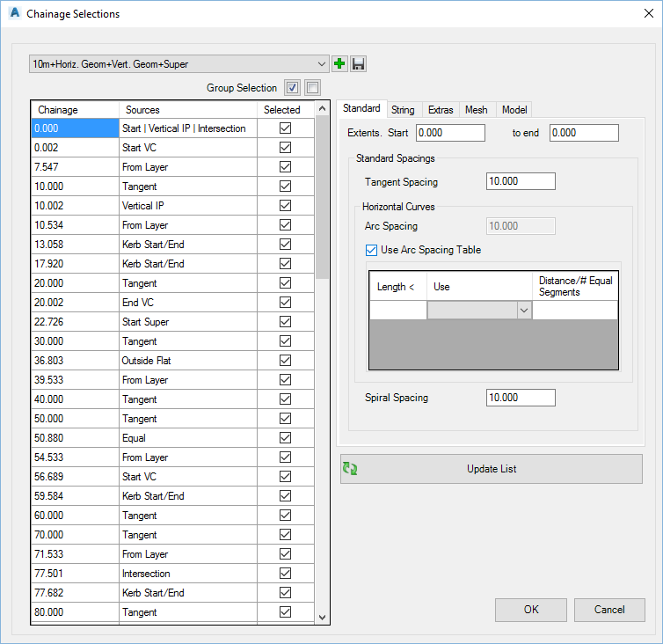Click the floppy disk save icon
Viewport: 663px width, 644px height.
358,64
